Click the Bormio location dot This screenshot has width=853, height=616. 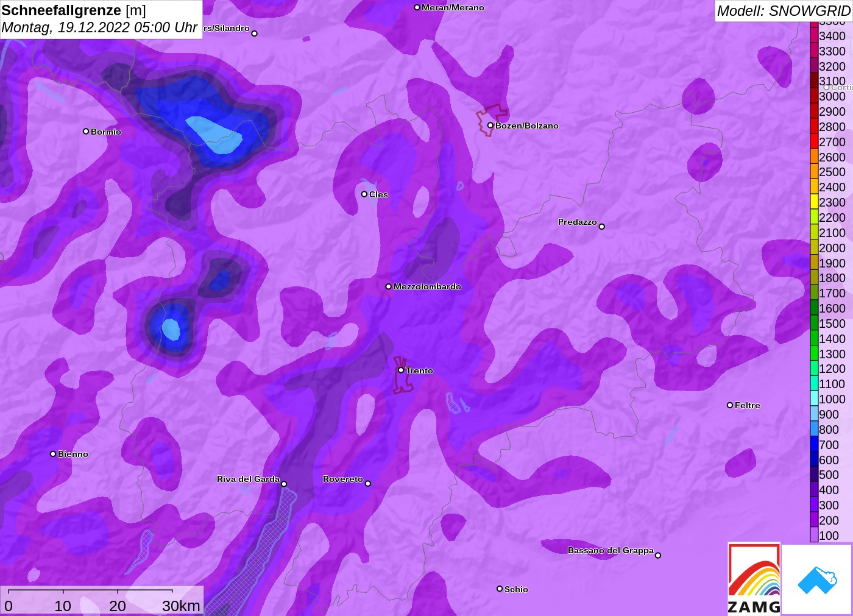tap(86, 131)
